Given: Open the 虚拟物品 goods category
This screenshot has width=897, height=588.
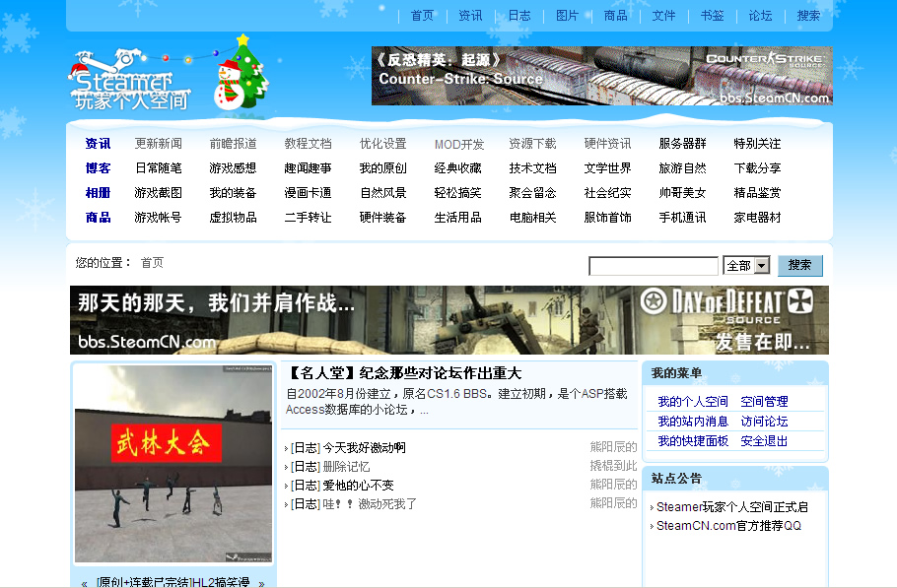Looking at the screenshot, I should click(233, 217).
